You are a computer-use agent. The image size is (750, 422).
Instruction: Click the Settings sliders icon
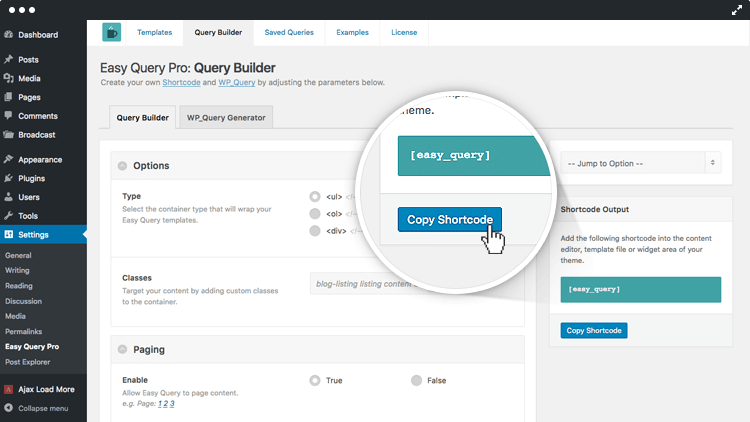coord(9,234)
